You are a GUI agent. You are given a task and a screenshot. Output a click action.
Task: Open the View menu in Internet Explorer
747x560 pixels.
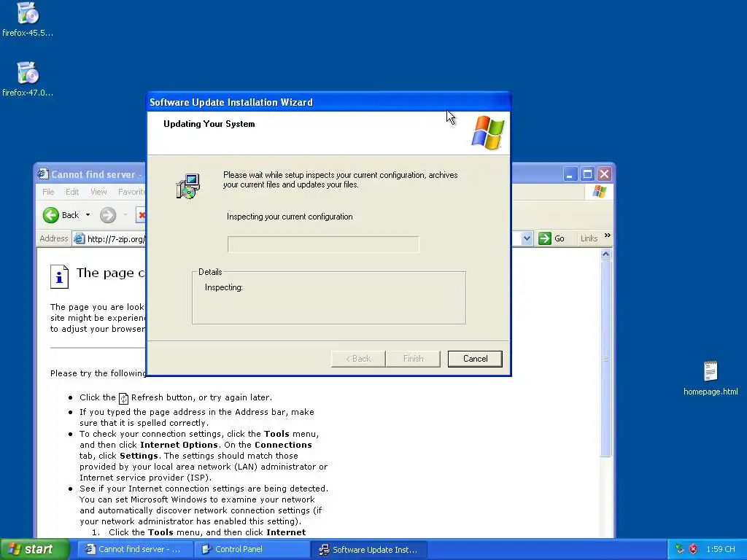pyautogui.click(x=98, y=192)
